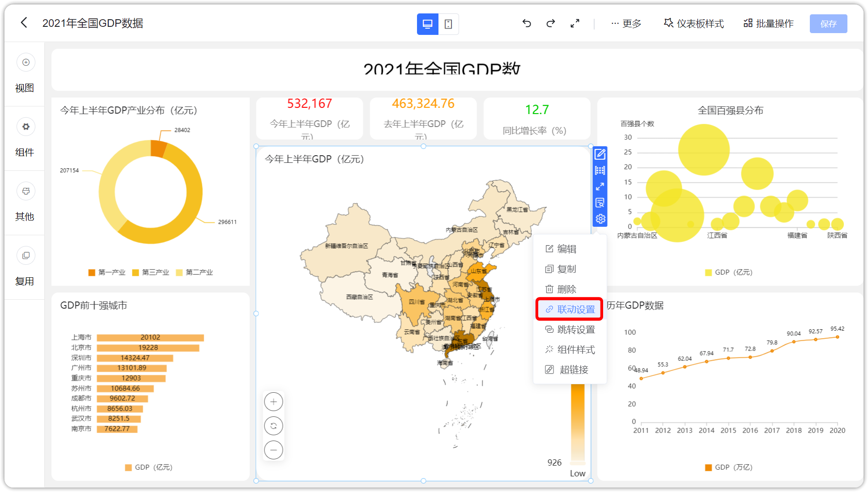Click the map component edit icon

pyautogui.click(x=600, y=154)
